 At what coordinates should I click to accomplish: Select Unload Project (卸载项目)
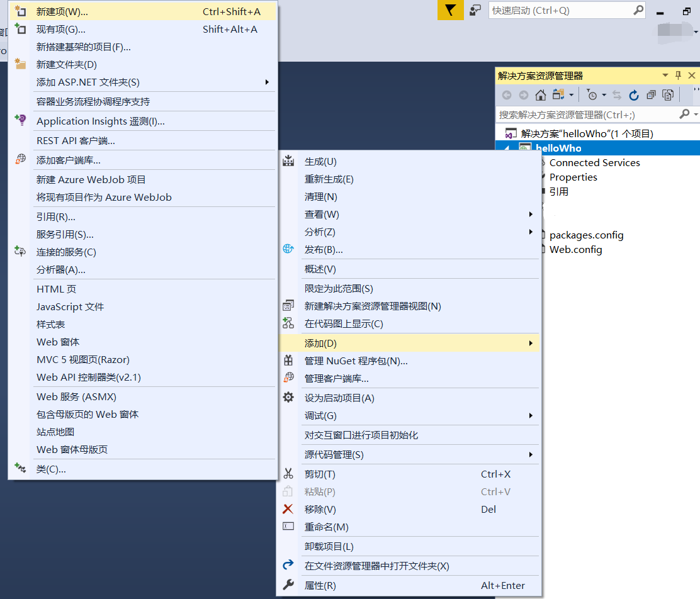pos(409,546)
